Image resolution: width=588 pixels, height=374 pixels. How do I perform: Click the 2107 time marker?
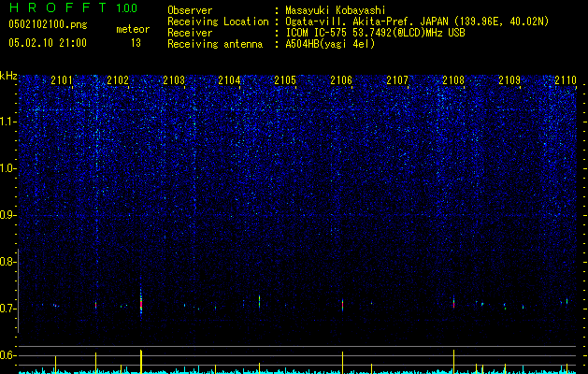pos(397,80)
